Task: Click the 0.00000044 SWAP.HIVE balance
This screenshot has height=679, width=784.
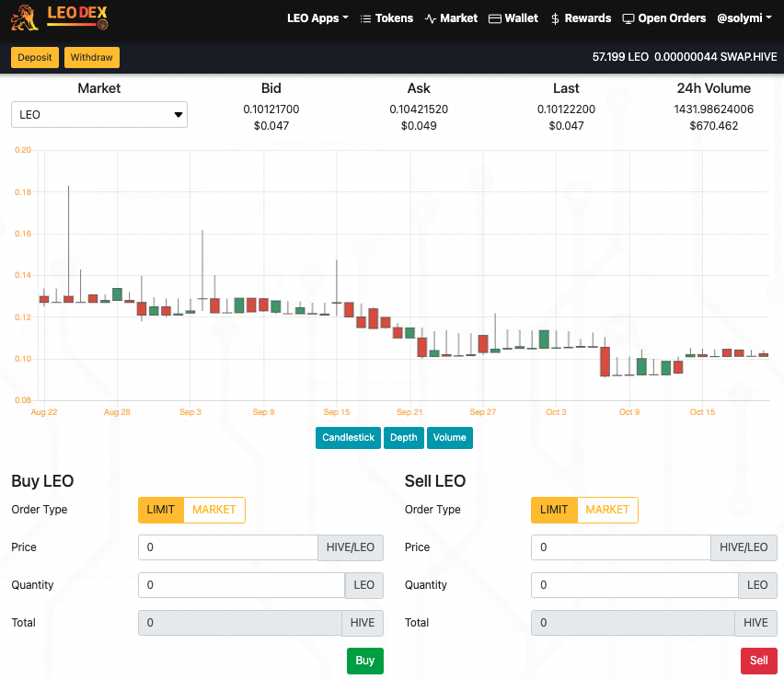Action: point(716,57)
